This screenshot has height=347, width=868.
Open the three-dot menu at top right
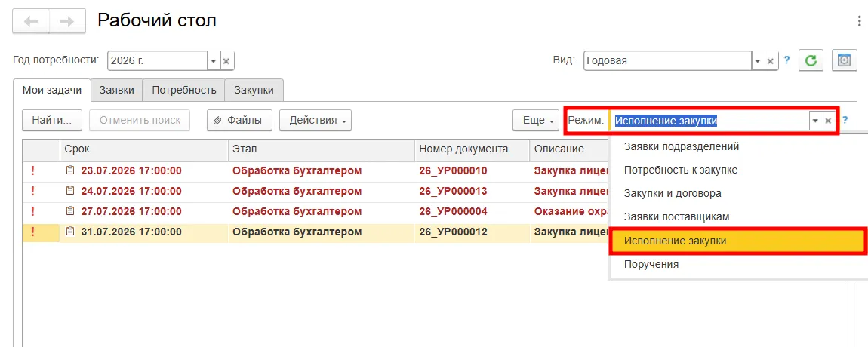tap(859, 21)
